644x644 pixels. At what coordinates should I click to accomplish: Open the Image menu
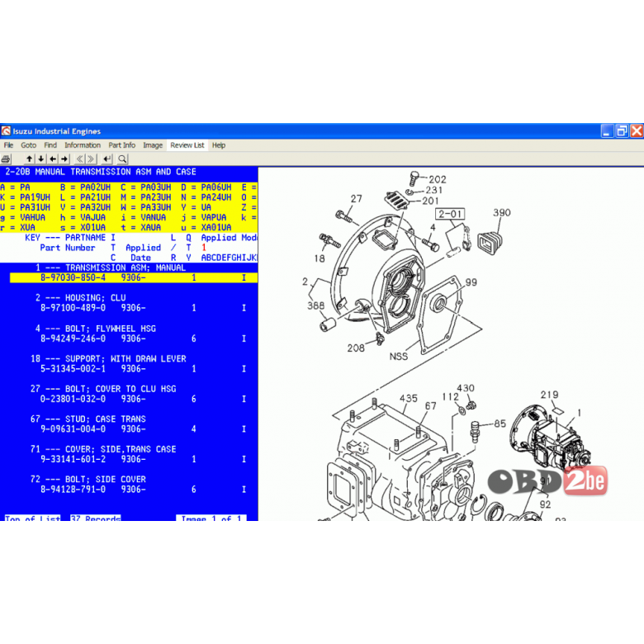coord(153,145)
